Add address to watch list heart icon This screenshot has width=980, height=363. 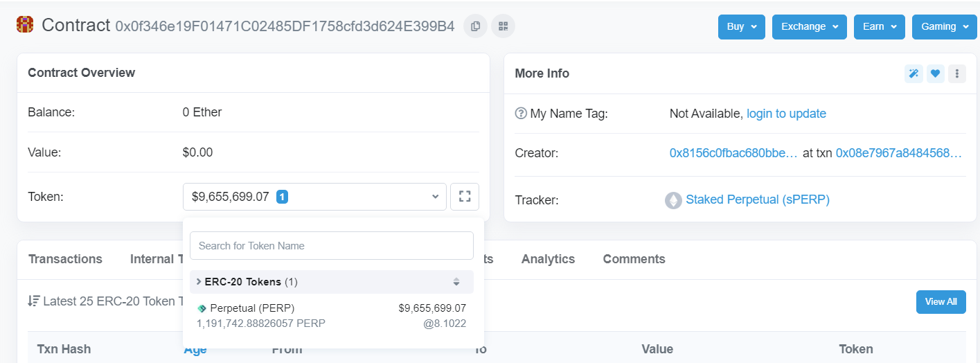936,73
